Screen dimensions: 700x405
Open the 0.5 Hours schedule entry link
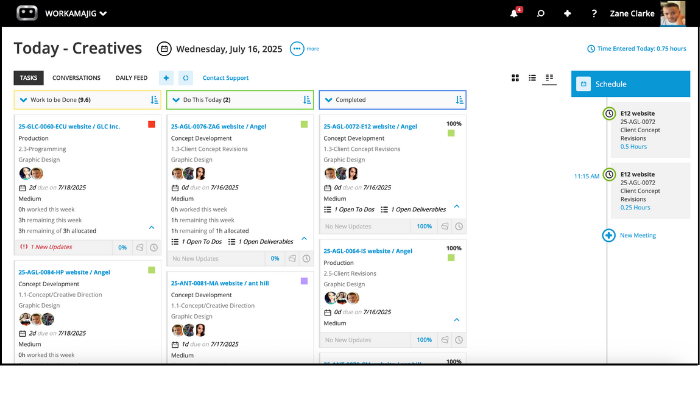coord(633,146)
